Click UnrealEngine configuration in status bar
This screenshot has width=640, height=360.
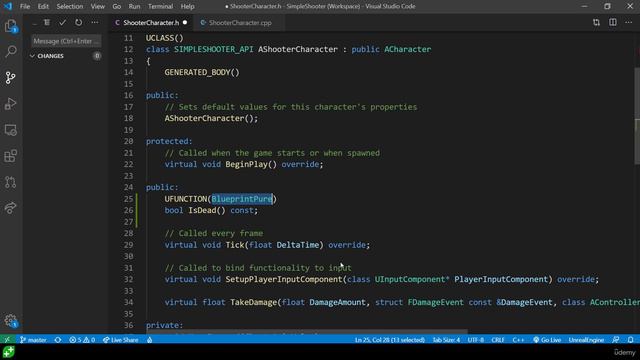click(586, 340)
